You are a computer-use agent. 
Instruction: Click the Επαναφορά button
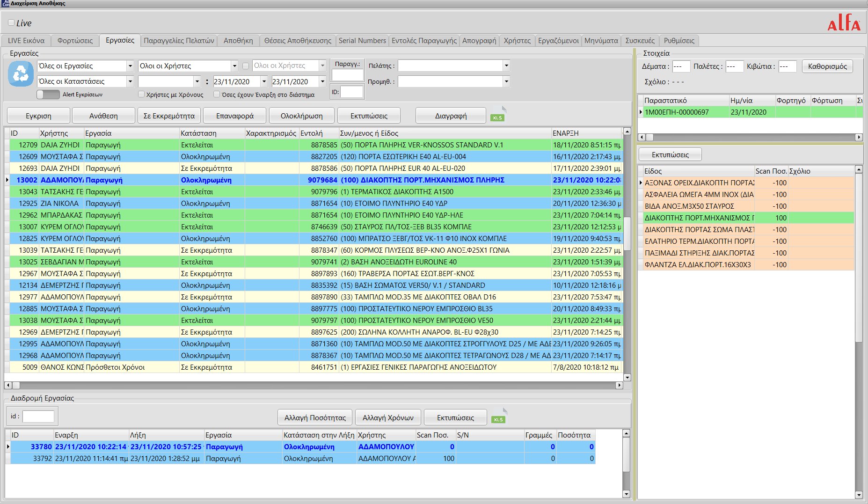click(x=235, y=116)
